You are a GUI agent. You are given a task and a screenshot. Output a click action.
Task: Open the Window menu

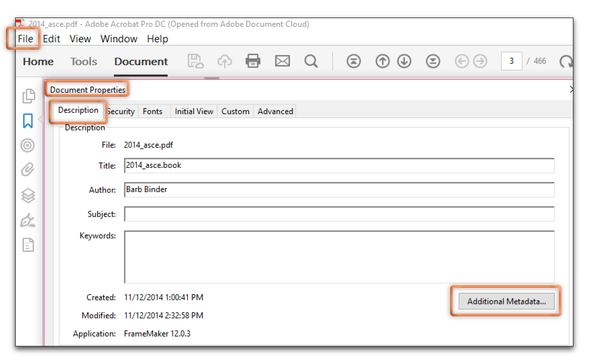119,39
